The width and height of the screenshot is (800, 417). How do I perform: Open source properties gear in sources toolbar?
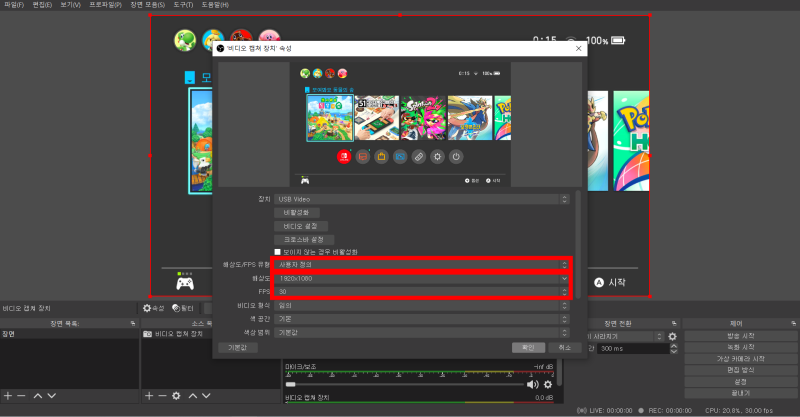(x=176, y=396)
